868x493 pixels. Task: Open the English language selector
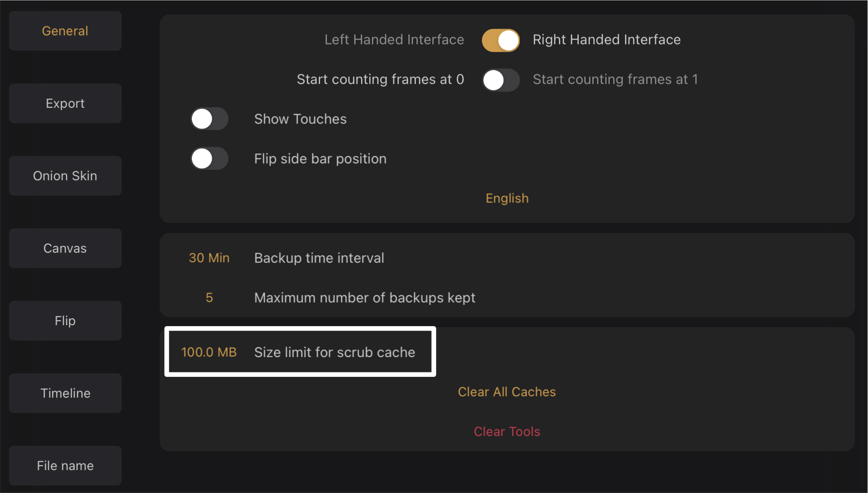pyautogui.click(x=506, y=198)
